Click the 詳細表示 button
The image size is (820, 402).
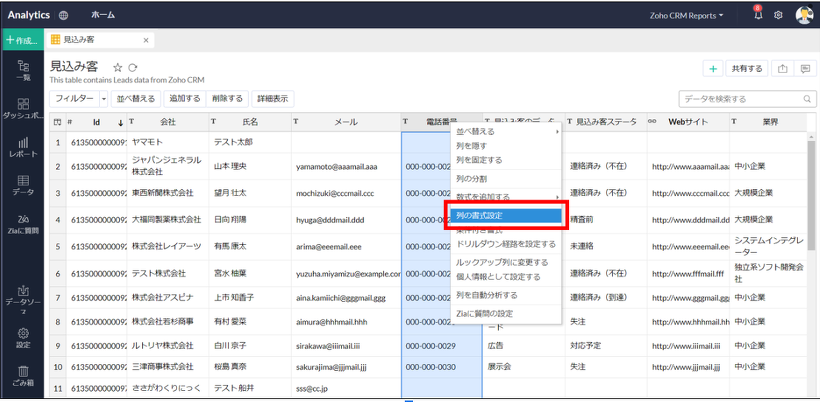click(x=272, y=99)
